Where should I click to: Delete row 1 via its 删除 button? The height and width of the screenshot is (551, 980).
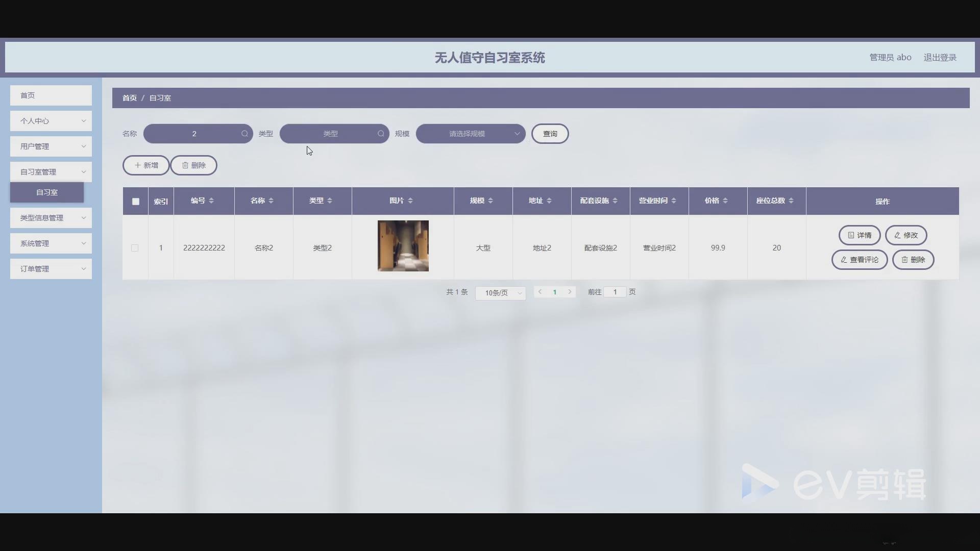(x=913, y=260)
